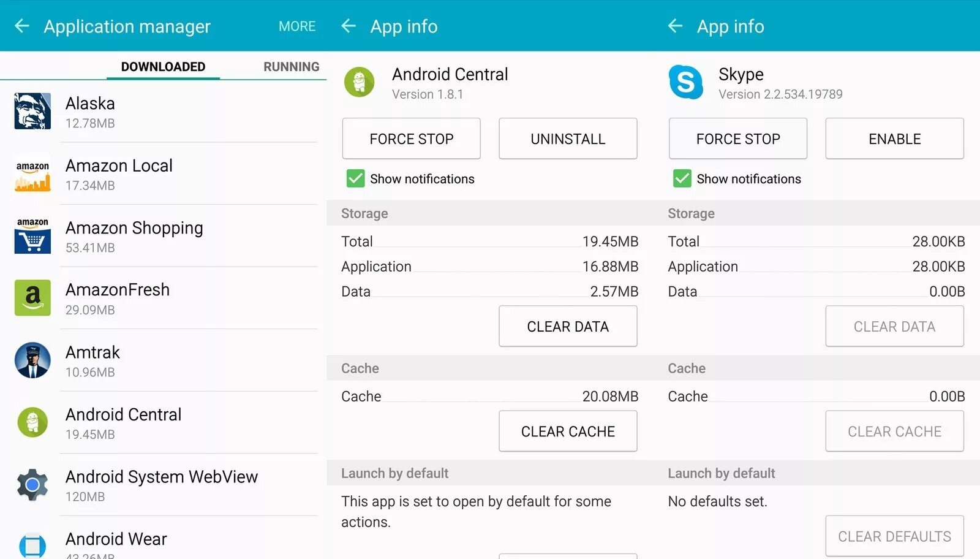Viewport: 980px width, 559px height.
Task: Switch to the DOWNLOADED tab
Action: 163,67
